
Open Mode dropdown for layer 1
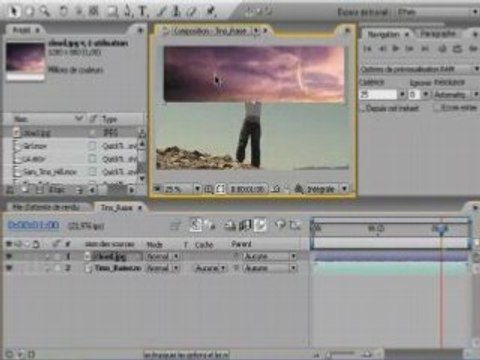pos(162,256)
